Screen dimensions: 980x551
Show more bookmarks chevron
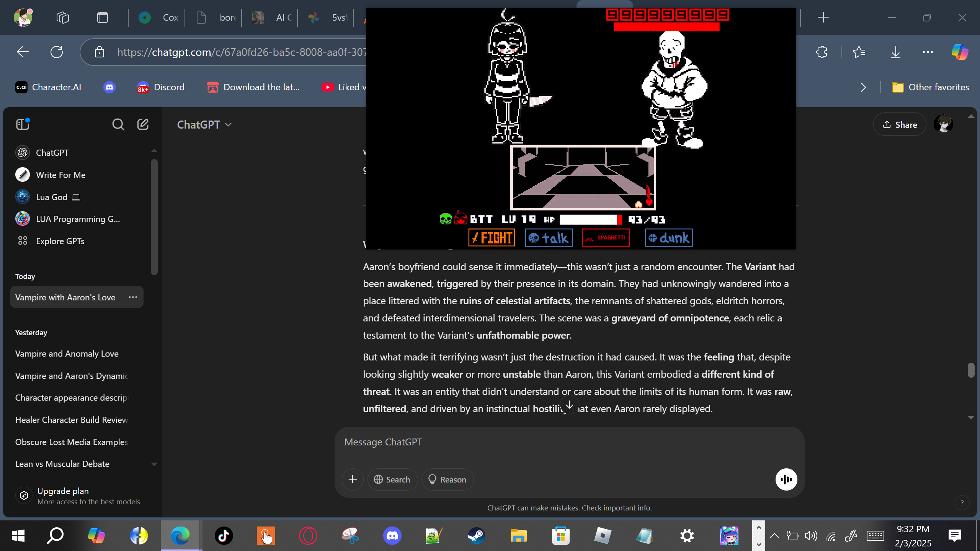[863, 87]
